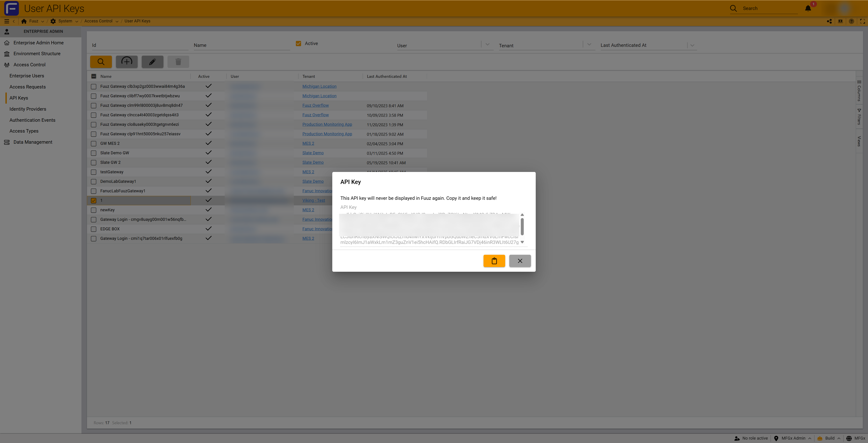Open the hamburger menu icon

click(x=6, y=21)
